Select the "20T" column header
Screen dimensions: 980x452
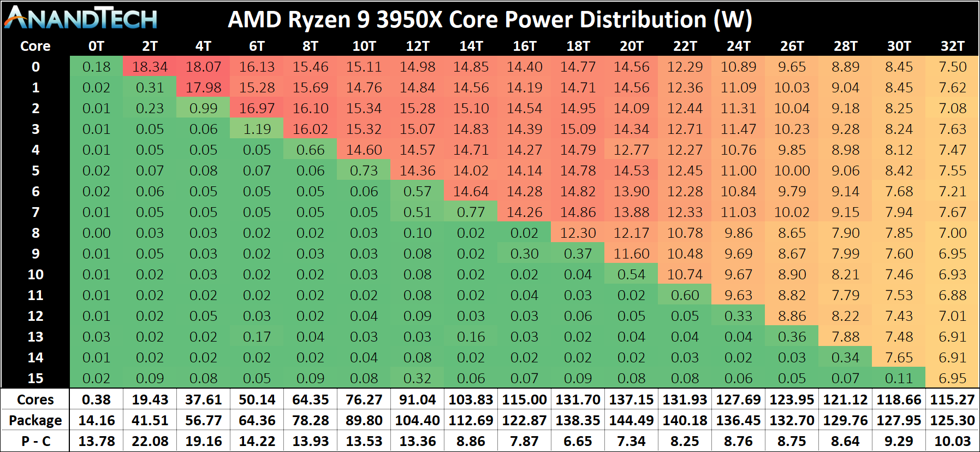click(632, 46)
